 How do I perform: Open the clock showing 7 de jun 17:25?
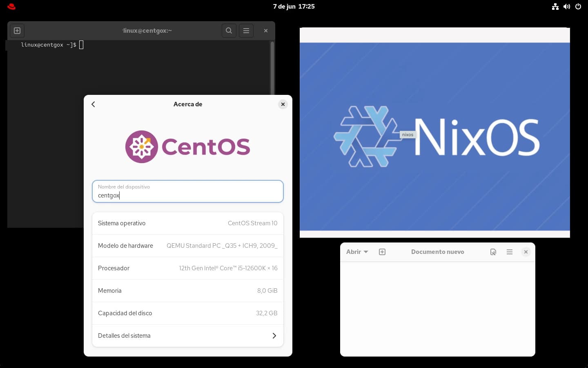tap(294, 7)
